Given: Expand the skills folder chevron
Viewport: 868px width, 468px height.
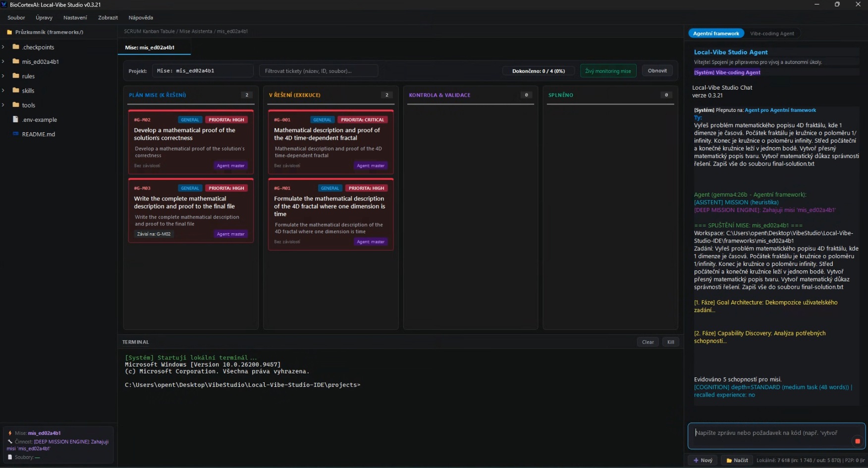Looking at the screenshot, I should tap(3, 90).
